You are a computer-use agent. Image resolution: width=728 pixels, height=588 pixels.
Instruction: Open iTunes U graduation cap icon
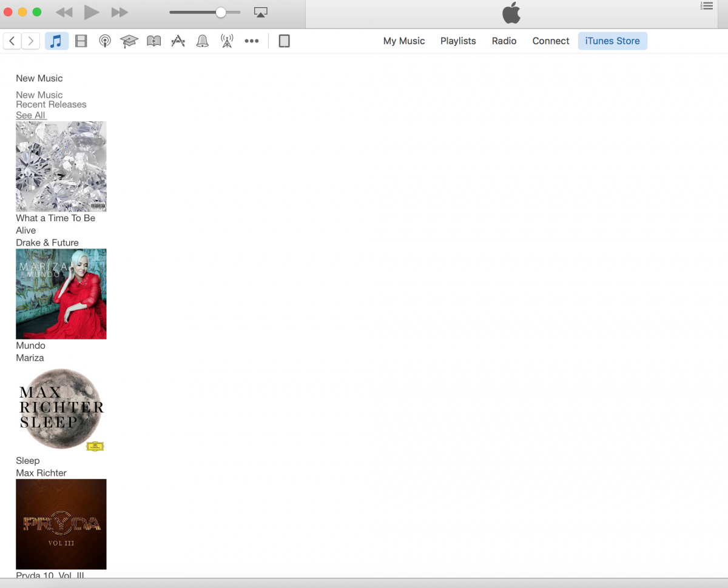click(129, 41)
